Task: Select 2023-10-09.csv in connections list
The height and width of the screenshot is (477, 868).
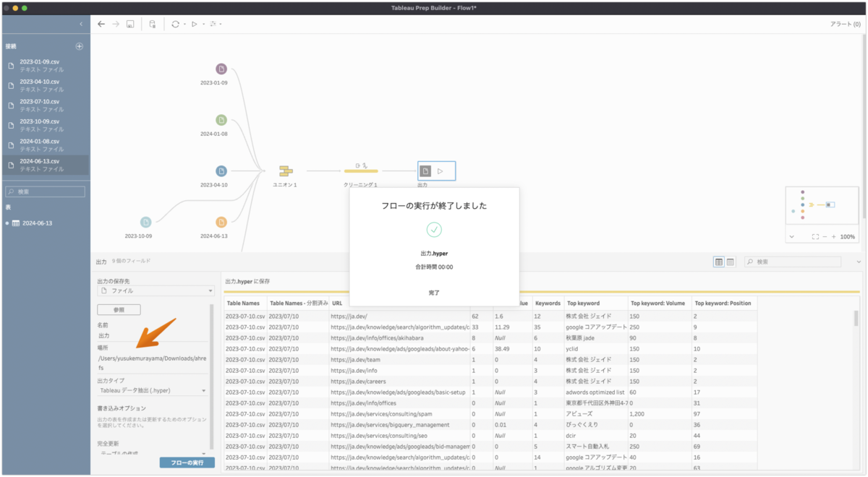Action: click(x=46, y=125)
